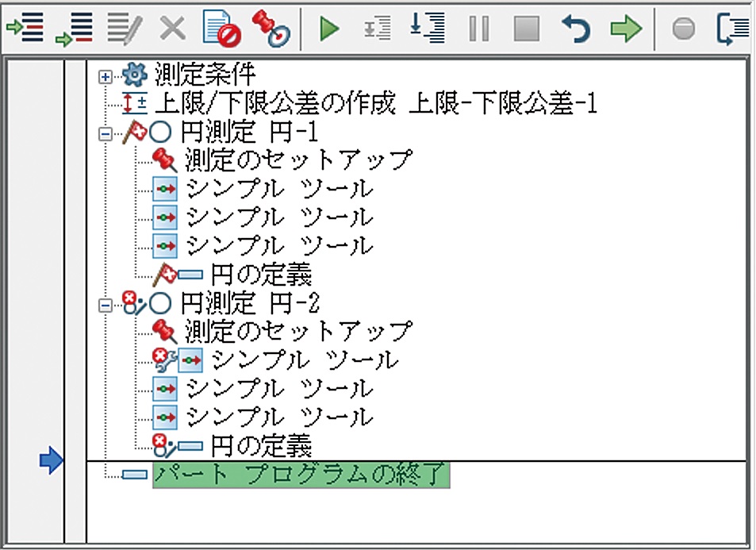Click the gray record circle icon
756x550 pixels.
click(683, 29)
